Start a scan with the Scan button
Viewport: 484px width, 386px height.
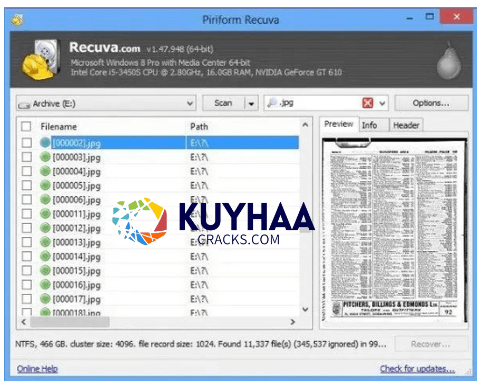pyautogui.click(x=223, y=103)
